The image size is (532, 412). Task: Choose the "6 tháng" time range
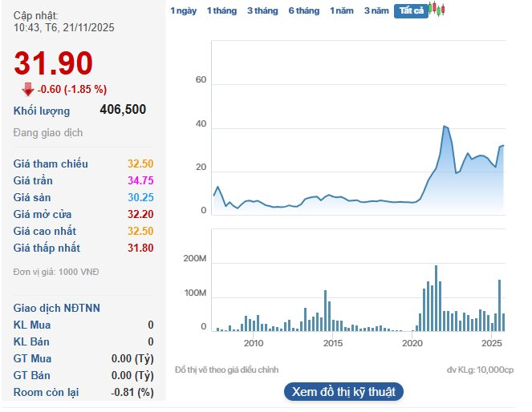tap(303, 10)
